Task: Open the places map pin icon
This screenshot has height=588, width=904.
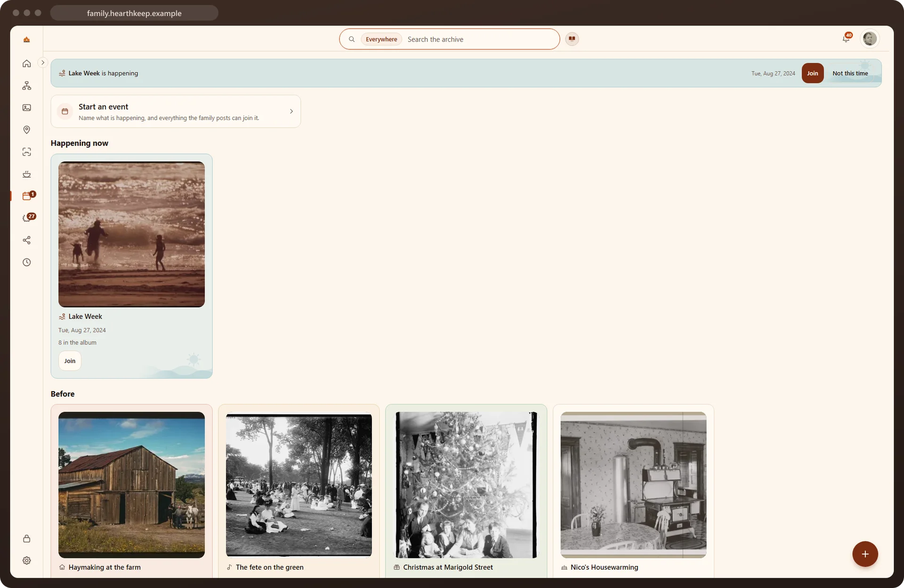Action: pos(27,130)
